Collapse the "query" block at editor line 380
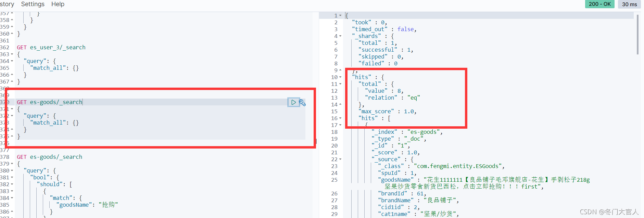 tap(12, 170)
